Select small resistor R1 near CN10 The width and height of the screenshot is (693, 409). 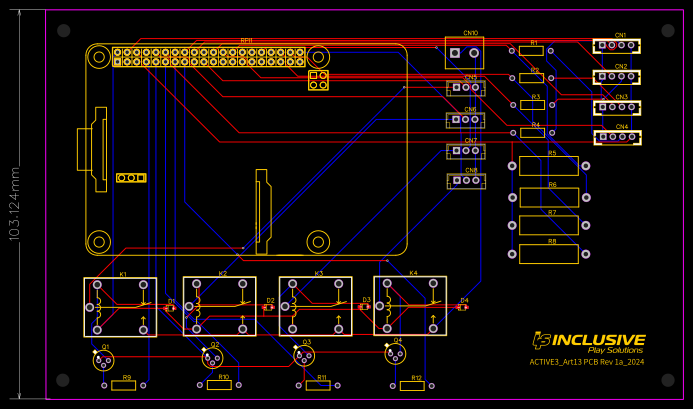(531, 50)
